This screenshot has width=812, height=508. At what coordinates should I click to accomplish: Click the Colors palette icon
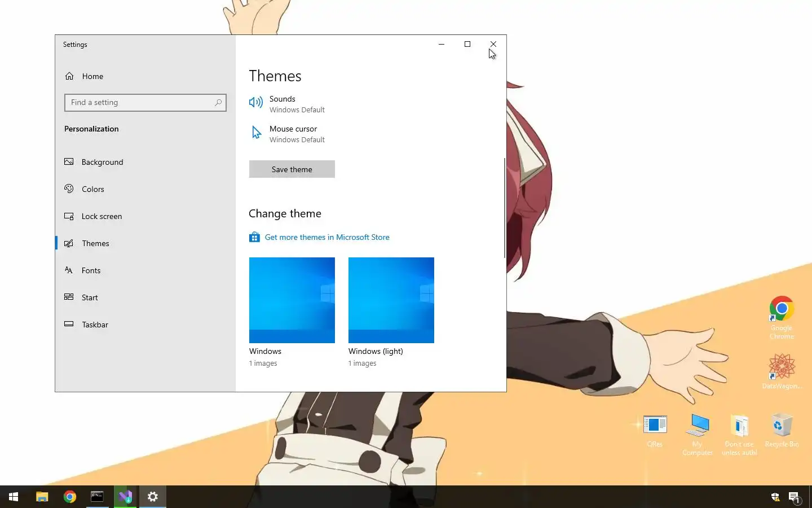[69, 189]
